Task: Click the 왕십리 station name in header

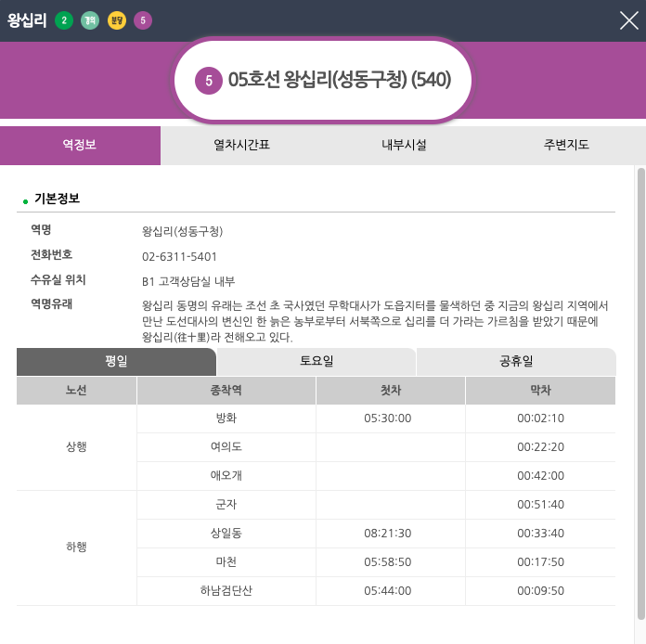Action: 27,20
